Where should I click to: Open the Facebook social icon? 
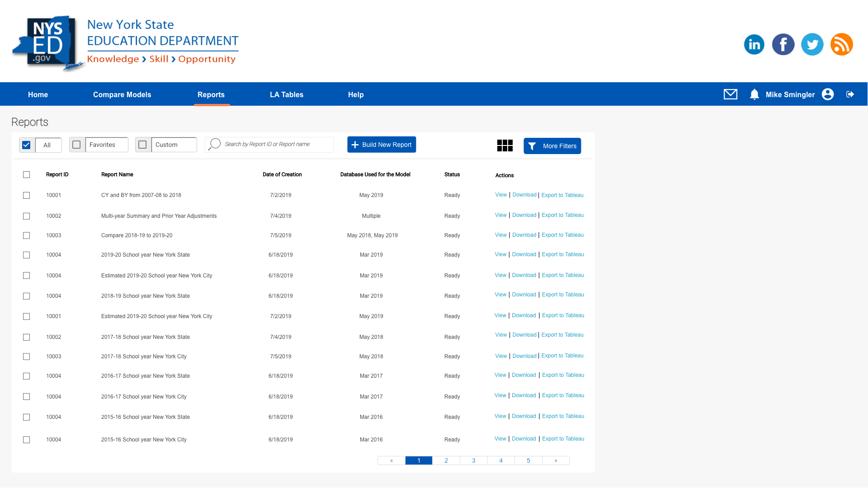click(x=783, y=44)
